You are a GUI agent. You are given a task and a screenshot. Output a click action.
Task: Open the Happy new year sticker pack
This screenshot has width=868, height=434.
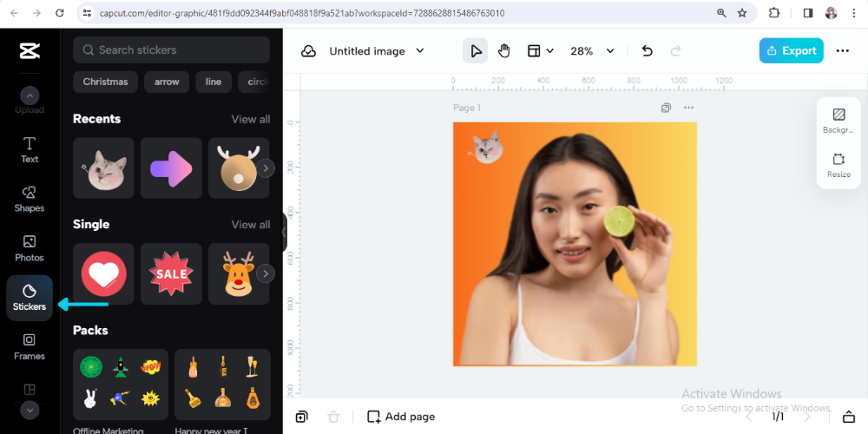click(222, 385)
